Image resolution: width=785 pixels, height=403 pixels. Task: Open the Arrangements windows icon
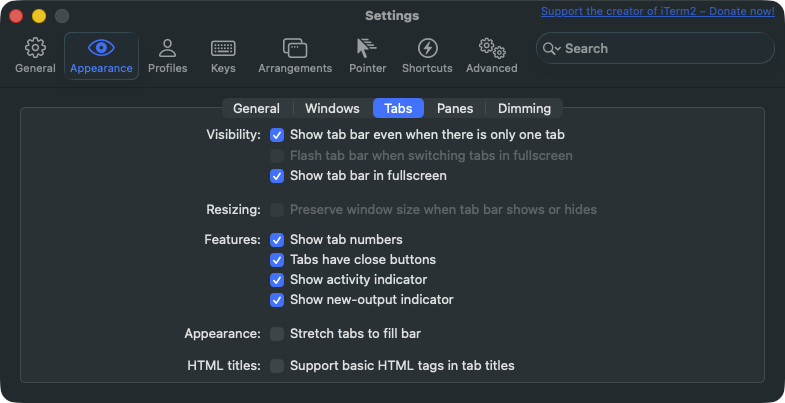pos(294,48)
